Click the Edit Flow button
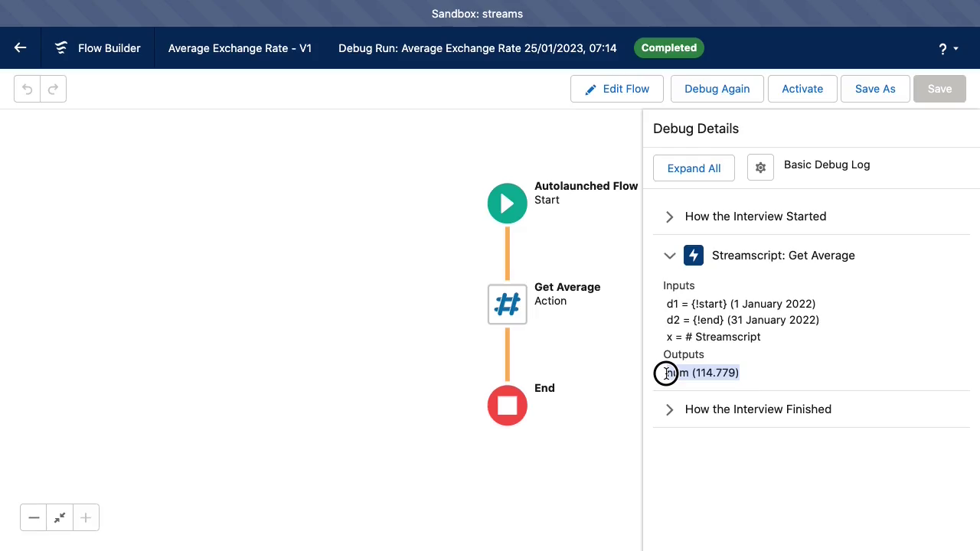This screenshot has height=551, width=980. click(616, 89)
